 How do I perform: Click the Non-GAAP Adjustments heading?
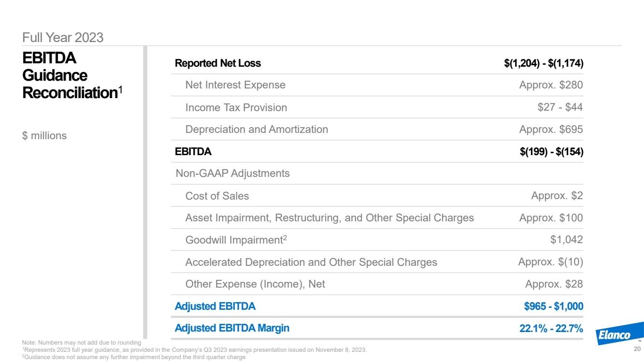click(233, 173)
